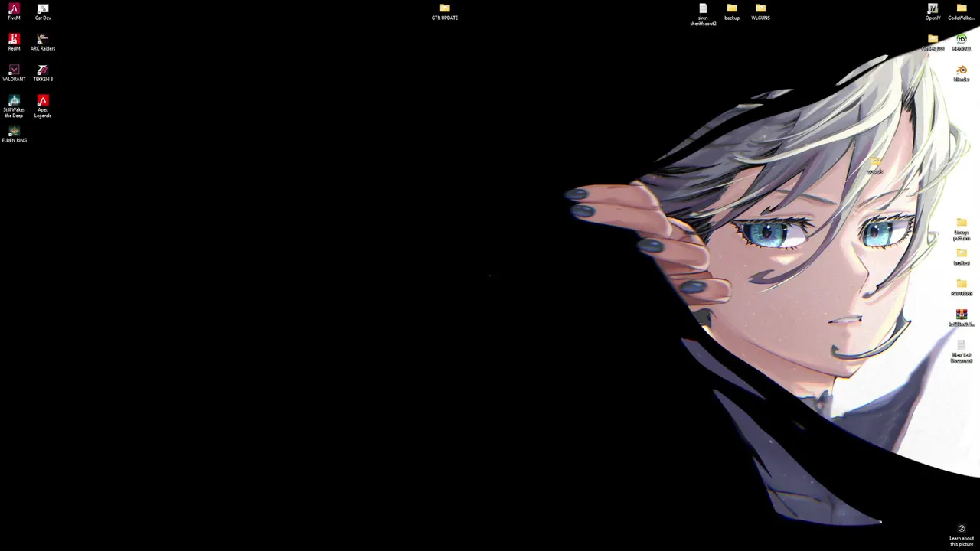Viewport: 980px width, 551px height.
Task: Select the ELDEN RING desktop icon
Action: 14,134
